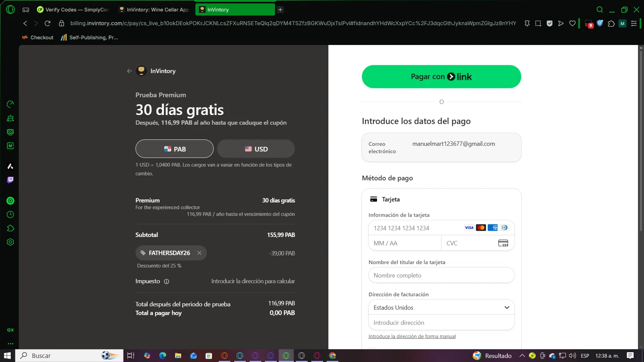
Task: Take a snapshot with the capture icon
Action: (x=538, y=24)
